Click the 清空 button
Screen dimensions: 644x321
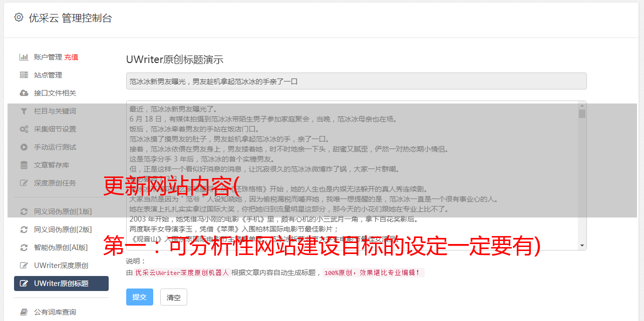[174, 297]
